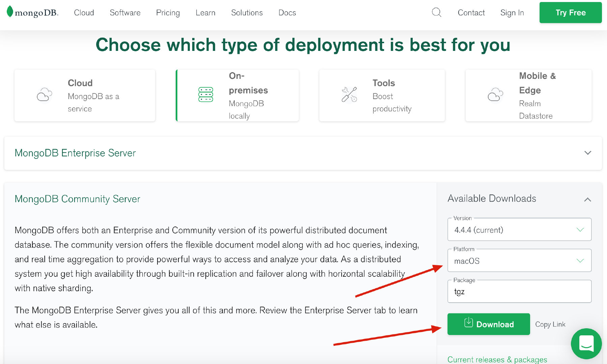The height and width of the screenshot is (364, 607).
Task: Collapse the Available Downloads panel chevron
Action: click(587, 200)
